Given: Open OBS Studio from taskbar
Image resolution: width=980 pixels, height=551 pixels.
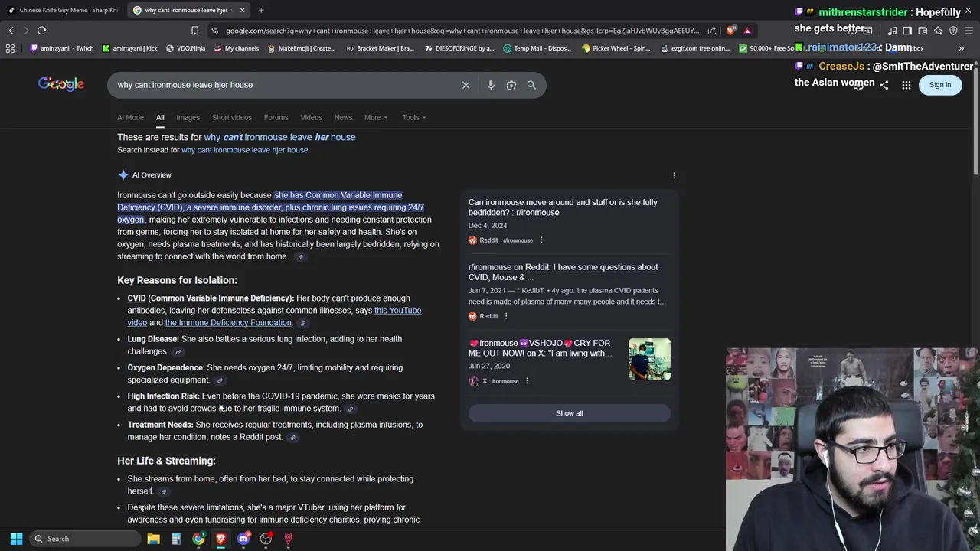Looking at the screenshot, I should (266, 539).
